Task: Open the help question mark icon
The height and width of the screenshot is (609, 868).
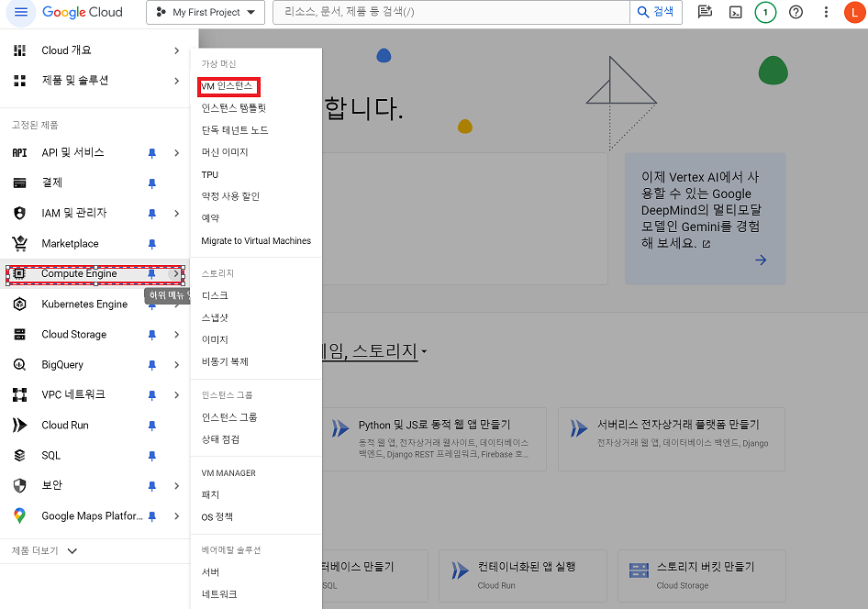Action: 796,12
